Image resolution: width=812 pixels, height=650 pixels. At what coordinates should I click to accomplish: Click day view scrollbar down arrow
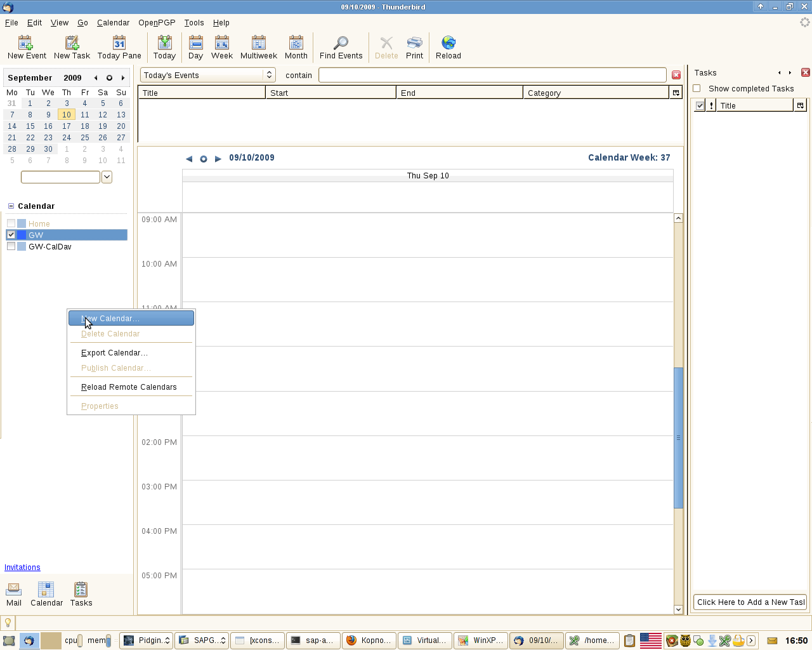tap(678, 609)
